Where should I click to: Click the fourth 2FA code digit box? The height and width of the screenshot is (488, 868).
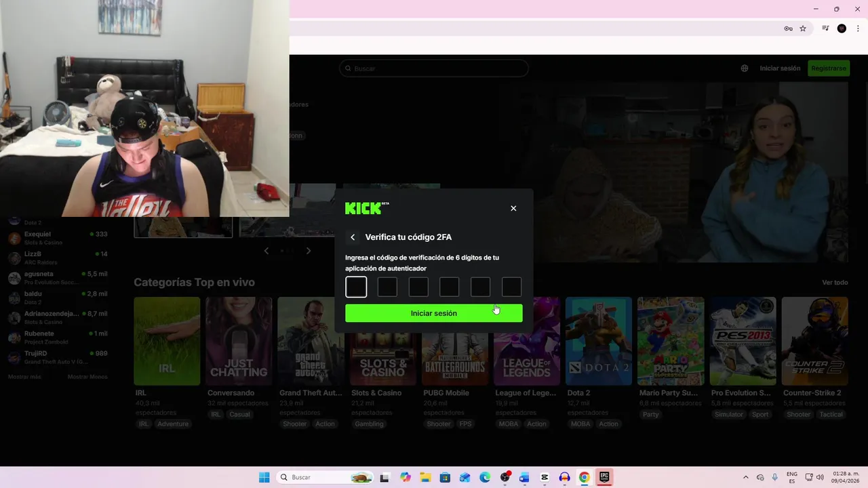click(449, 287)
